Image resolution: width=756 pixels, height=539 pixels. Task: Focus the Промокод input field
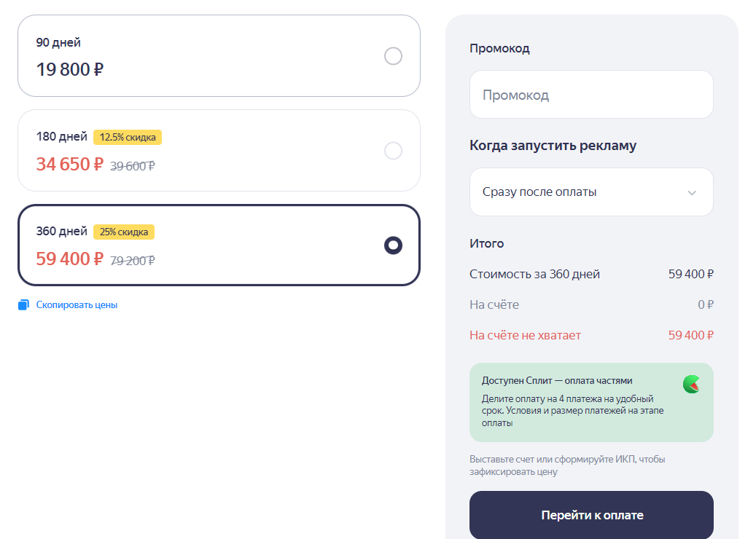coord(591,95)
